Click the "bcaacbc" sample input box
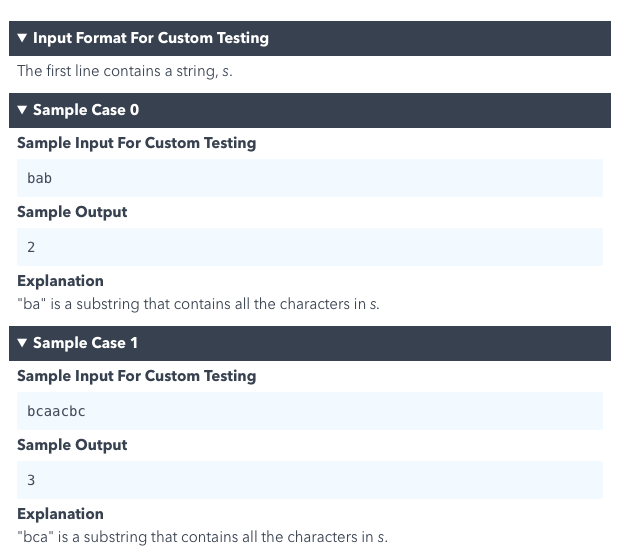 310,411
